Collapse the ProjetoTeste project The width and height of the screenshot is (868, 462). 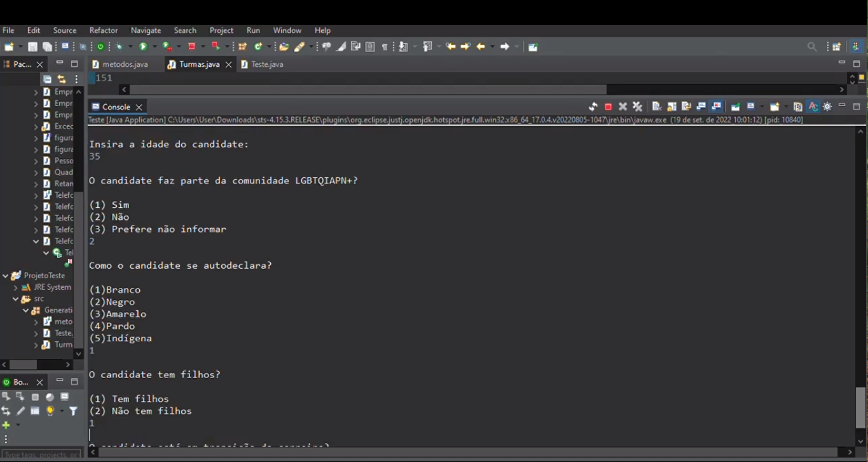5,275
